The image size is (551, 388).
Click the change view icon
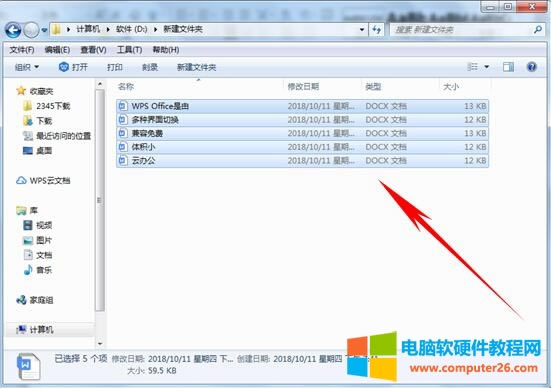pos(473,66)
